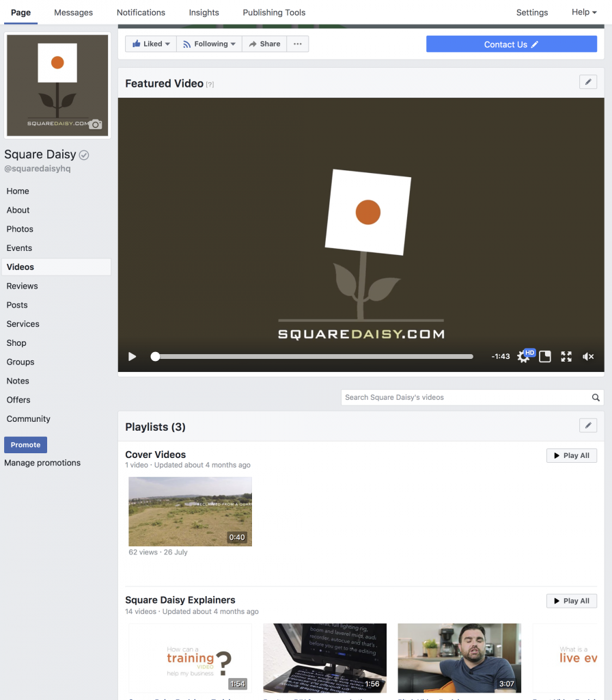Open Events in the sidebar
Viewport: 612px width, 700px height.
tap(19, 247)
